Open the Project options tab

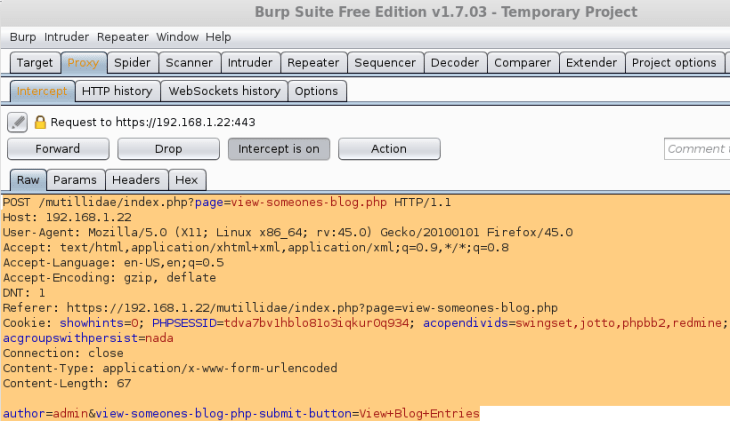[674, 62]
